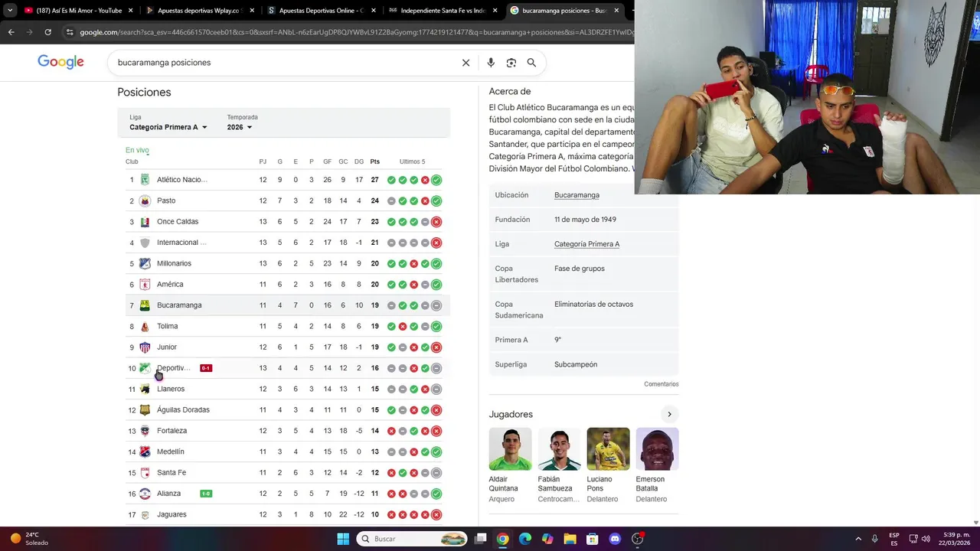Click the live 1-0 score badge
Image resolution: width=980 pixels, height=551 pixels.
pos(206,494)
